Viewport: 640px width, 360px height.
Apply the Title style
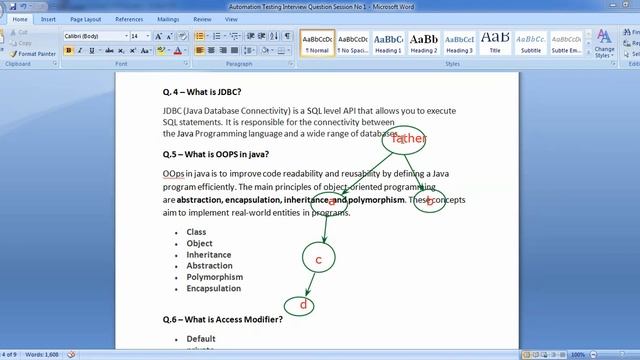coord(495,43)
